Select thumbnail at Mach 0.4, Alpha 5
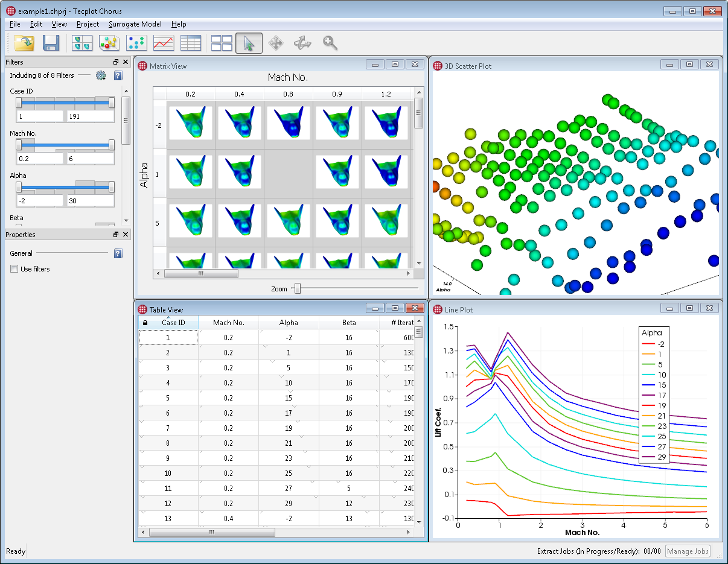The height and width of the screenshot is (564, 728). [240, 221]
